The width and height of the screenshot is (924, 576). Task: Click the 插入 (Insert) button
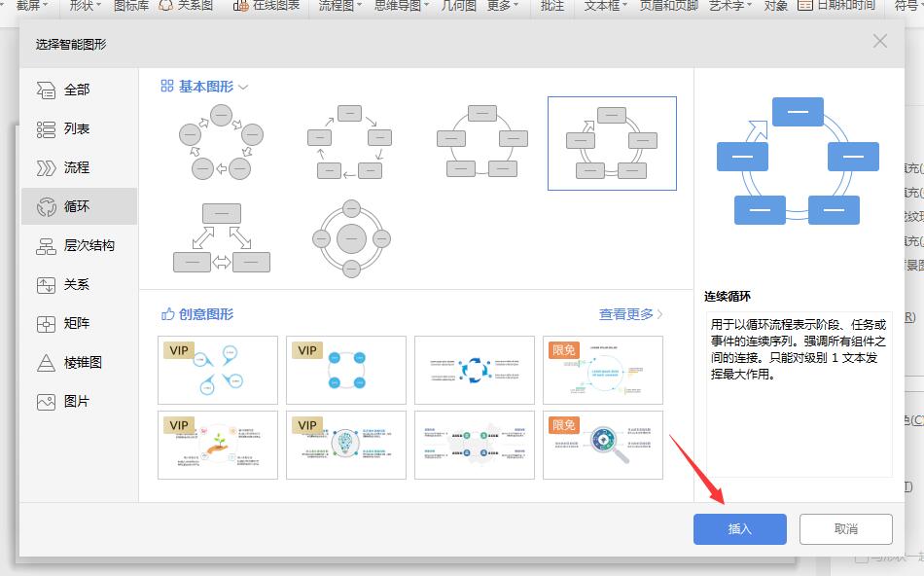click(739, 528)
